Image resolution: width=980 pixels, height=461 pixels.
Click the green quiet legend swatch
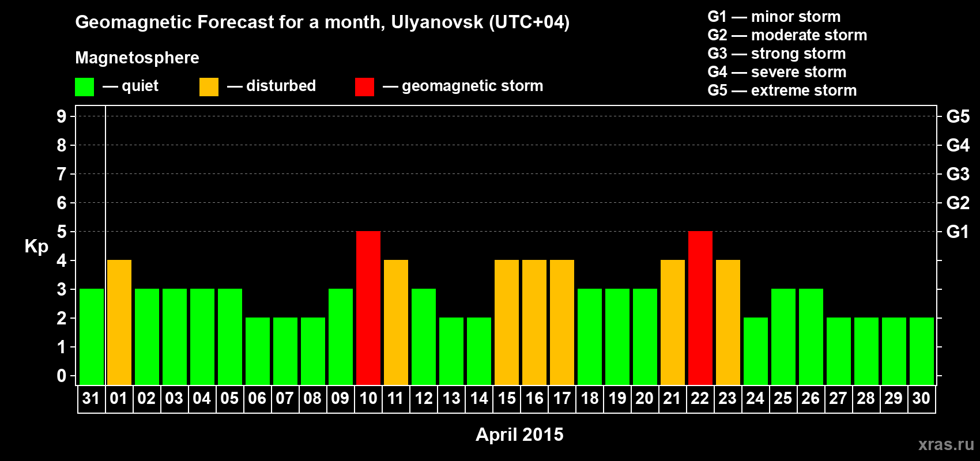[84, 87]
